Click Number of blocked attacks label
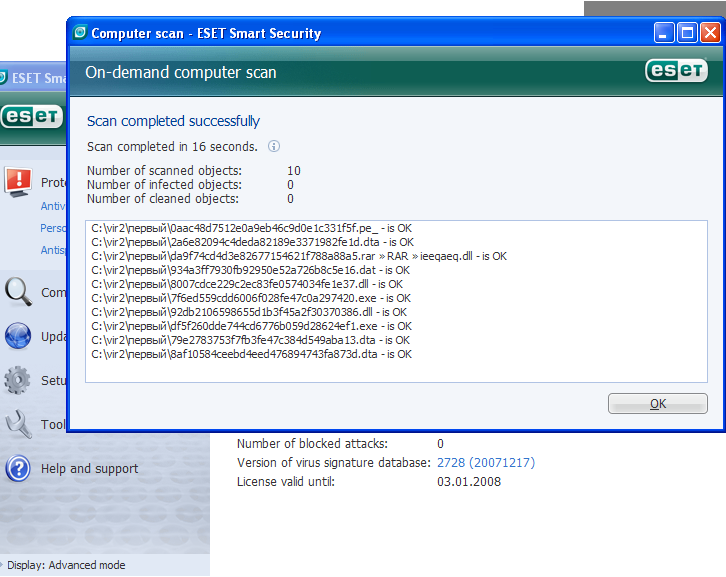The image size is (726, 577). [x=313, y=444]
